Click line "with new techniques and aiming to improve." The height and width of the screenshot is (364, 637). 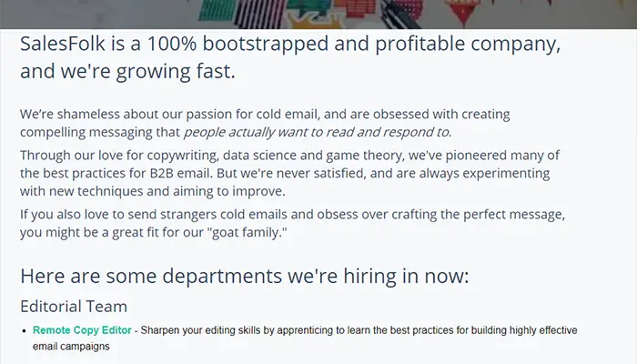click(x=153, y=191)
